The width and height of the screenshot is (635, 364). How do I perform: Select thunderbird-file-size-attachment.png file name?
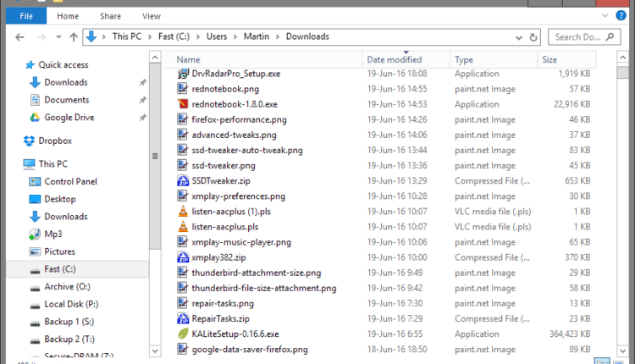point(264,289)
